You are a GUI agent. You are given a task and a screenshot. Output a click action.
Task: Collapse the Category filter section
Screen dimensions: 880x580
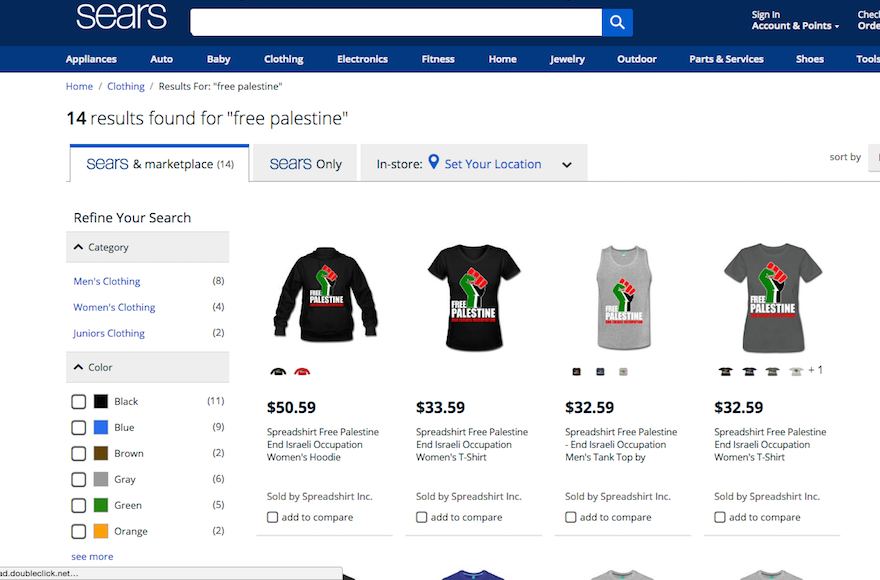(78, 247)
